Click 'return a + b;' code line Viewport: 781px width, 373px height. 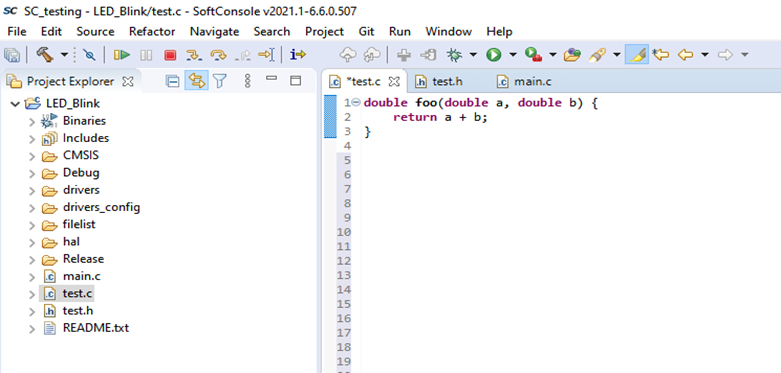pos(440,118)
